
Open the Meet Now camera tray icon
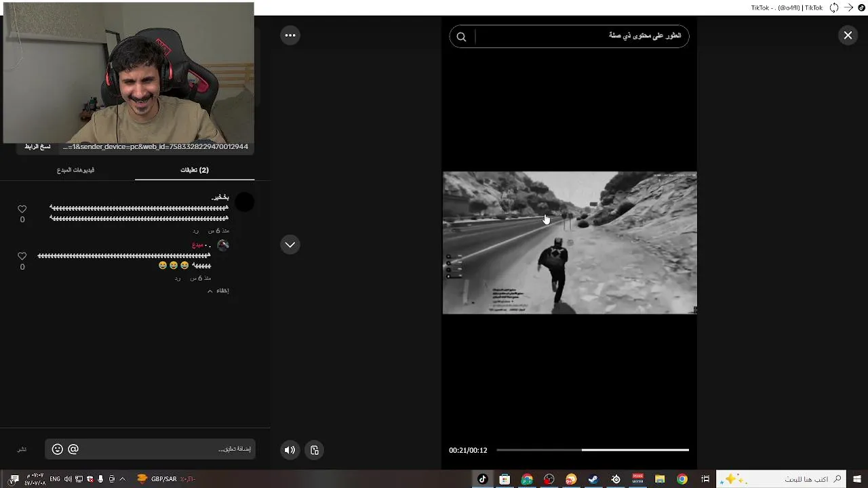pyautogui.click(x=111, y=479)
